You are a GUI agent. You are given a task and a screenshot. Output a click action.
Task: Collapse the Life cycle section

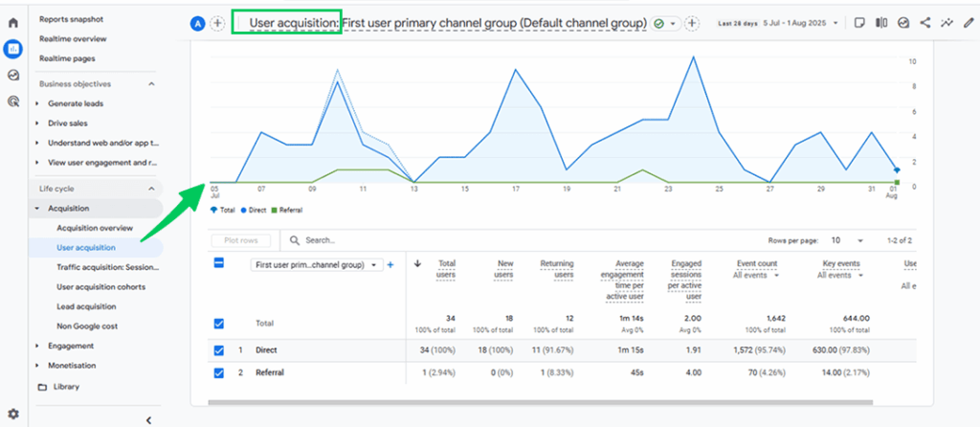click(151, 189)
